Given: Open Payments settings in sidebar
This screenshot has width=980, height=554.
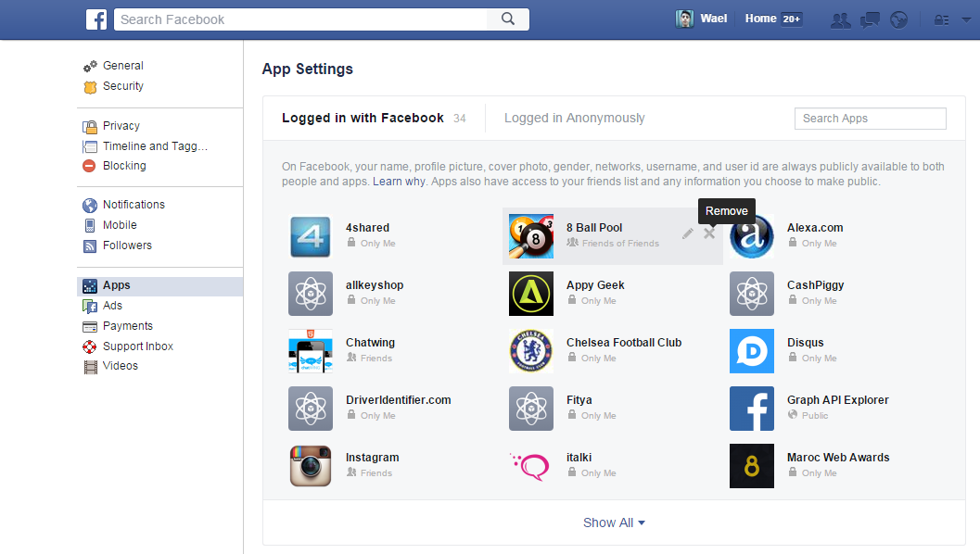Looking at the screenshot, I should (128, 326).
